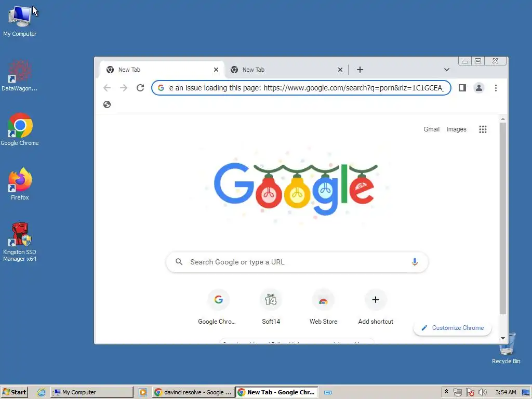This screenshot has height=399, width=532.
Task: Click the page vertical scrollbar thumb
Action: (503, 218)
